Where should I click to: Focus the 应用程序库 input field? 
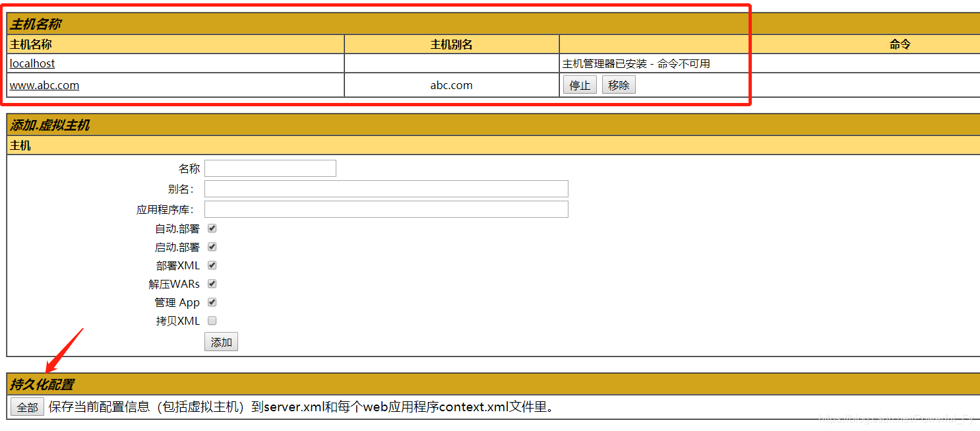pos(386,209)
